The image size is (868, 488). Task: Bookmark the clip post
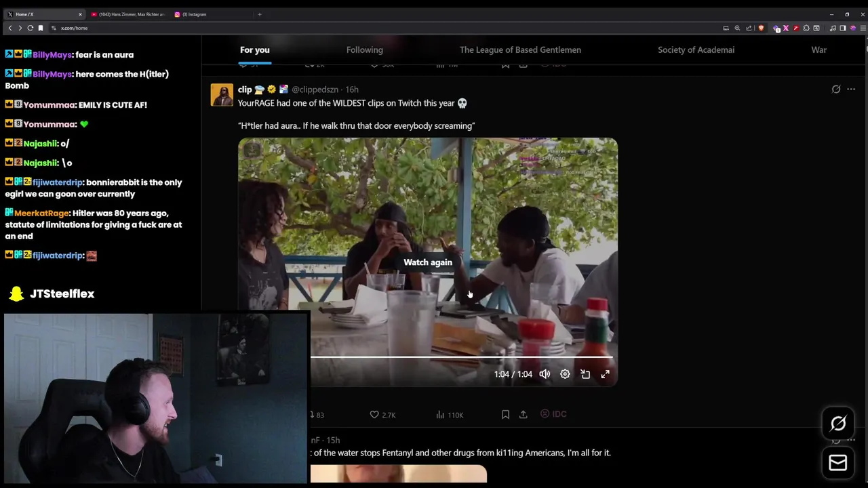tap(505, 414)
